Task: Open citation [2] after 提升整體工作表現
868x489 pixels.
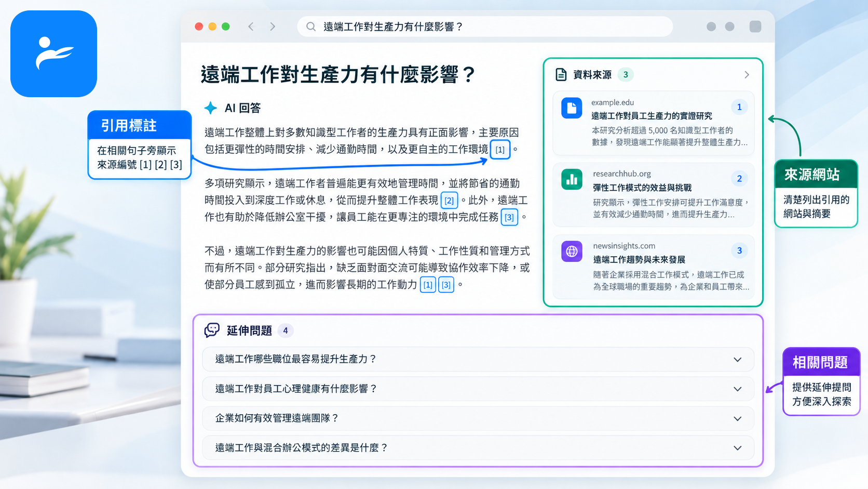Action: (449, 201)
